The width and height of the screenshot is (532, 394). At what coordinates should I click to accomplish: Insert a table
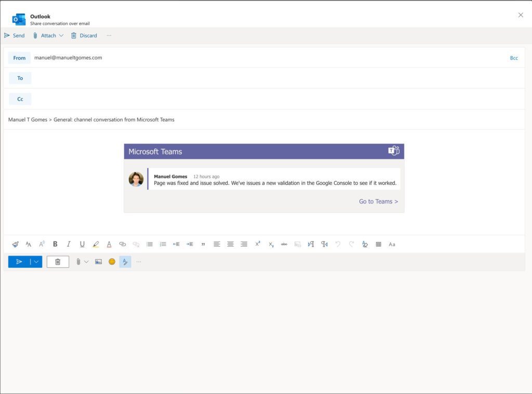tap(378, 244)
